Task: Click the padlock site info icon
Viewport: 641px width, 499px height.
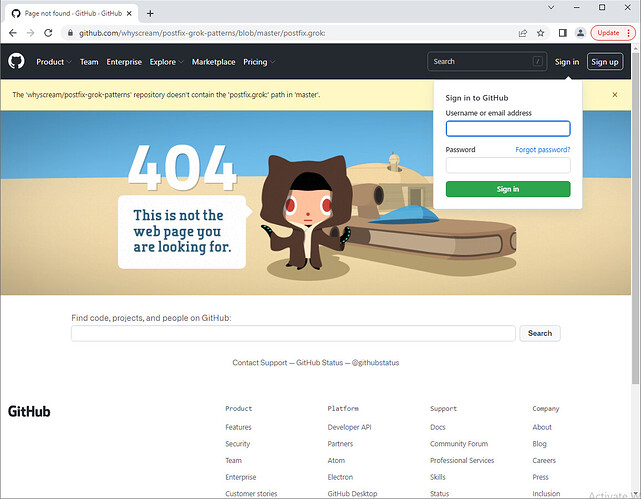Action: coord(70,33)
